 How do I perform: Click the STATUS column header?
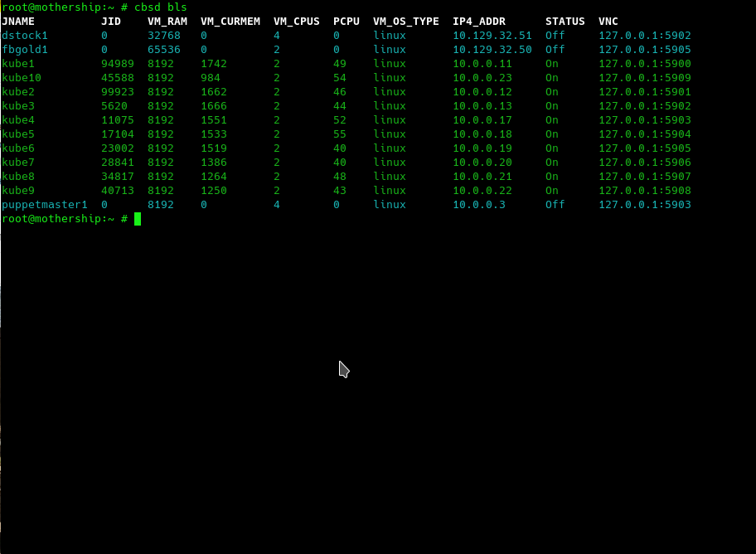(x=565, y=22)
